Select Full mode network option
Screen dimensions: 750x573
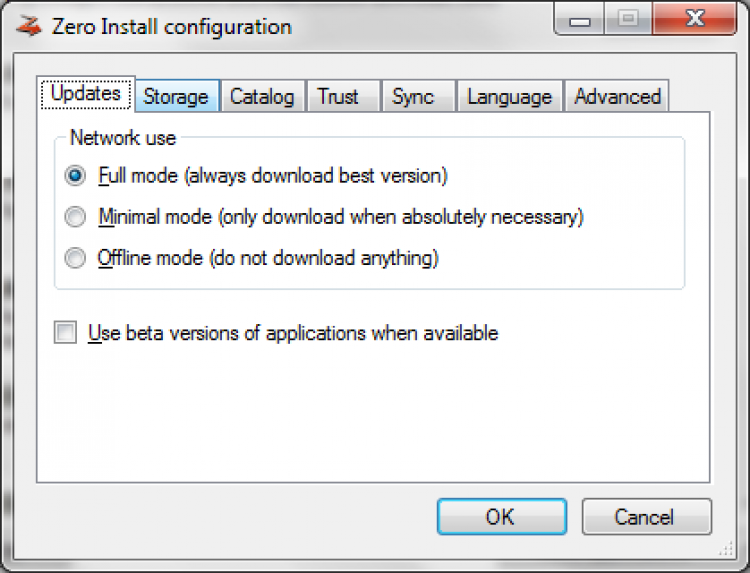coord(76,176)
